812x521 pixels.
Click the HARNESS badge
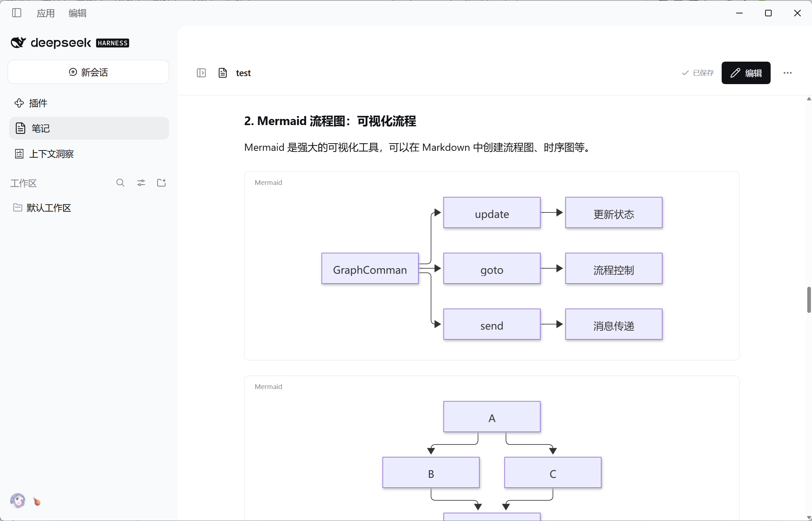coord(112,43)
